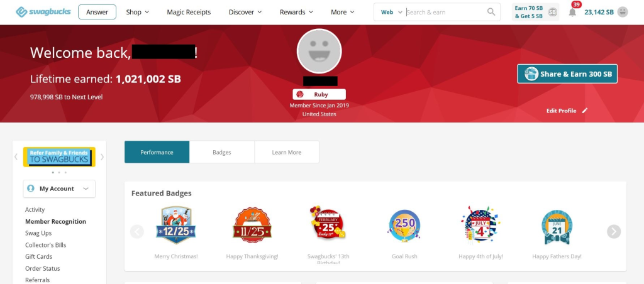Go to next sidebar promo banner
Screen dimensions: 644x284
tap(103, 157)
